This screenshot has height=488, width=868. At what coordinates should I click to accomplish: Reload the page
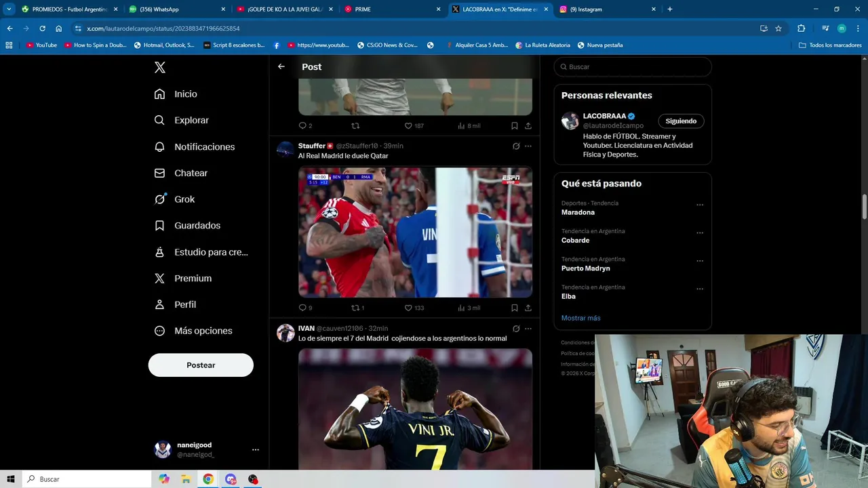[x=42, y=28]
